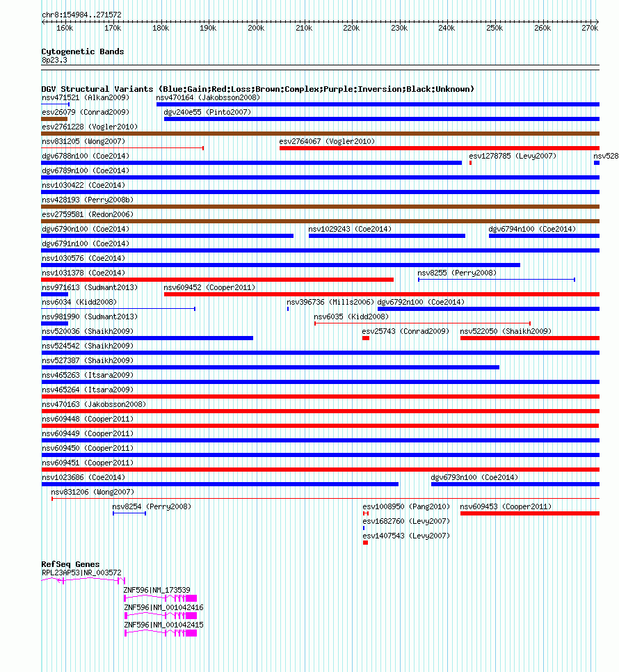Click the Cytogenetic Bands track title
The height and width of the screenshot is (672, 619).
pos(83,51)
